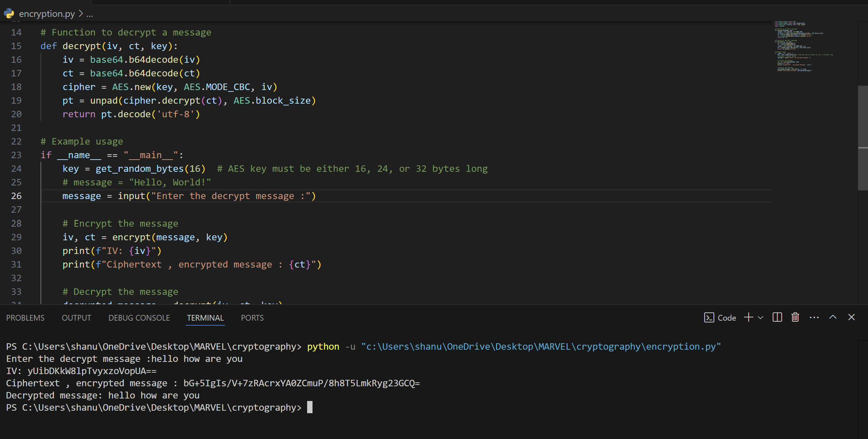Maximize panel size with chevron up
This screenshot has height=439, width=868.
coord(833,317)
